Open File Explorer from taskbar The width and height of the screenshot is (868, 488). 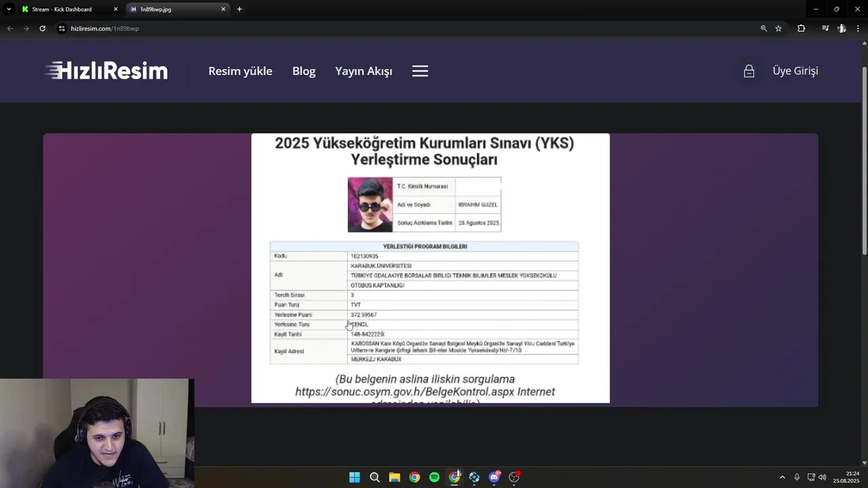click(395, 477)
